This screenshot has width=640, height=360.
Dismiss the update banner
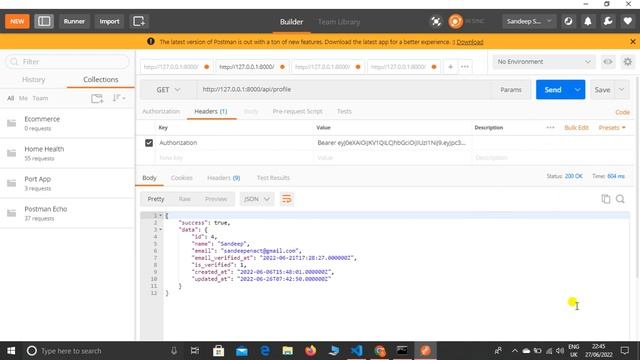(x=633, y=42)
